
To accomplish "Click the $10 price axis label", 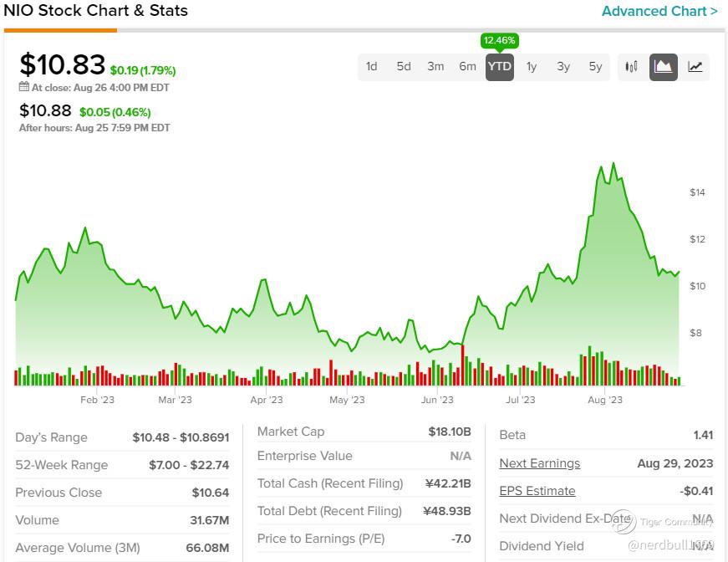I will 697,287.
